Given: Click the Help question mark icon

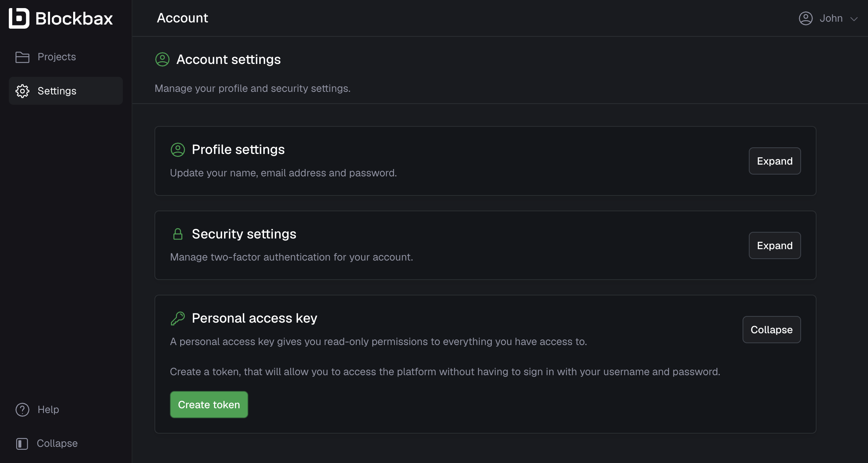Looking at the screenshot, I should tap(22, 409).
